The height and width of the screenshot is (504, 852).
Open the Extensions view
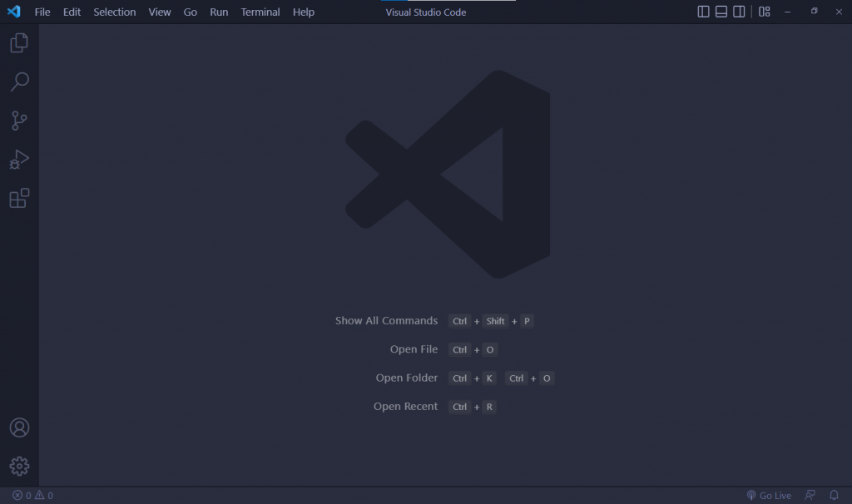pyautogui.click(x=19, y=198)
